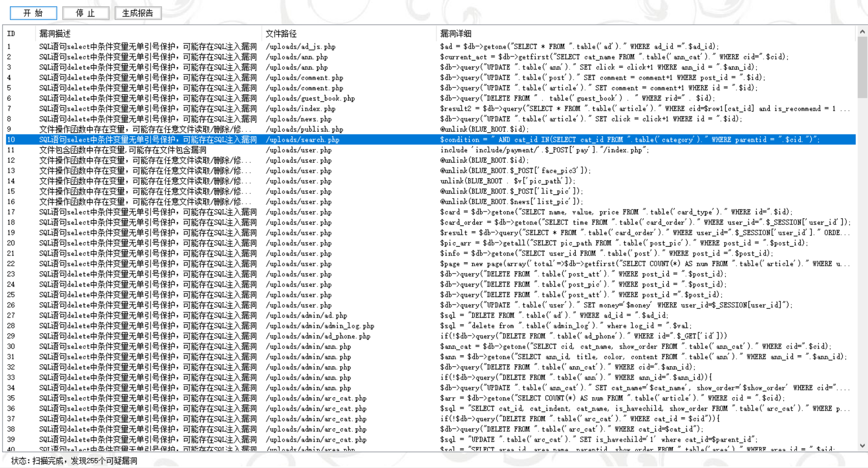The image size is (868, 468).
Task: Select row 6 for /uploads/guest_book.php
Action: click(x=310, y=98)
